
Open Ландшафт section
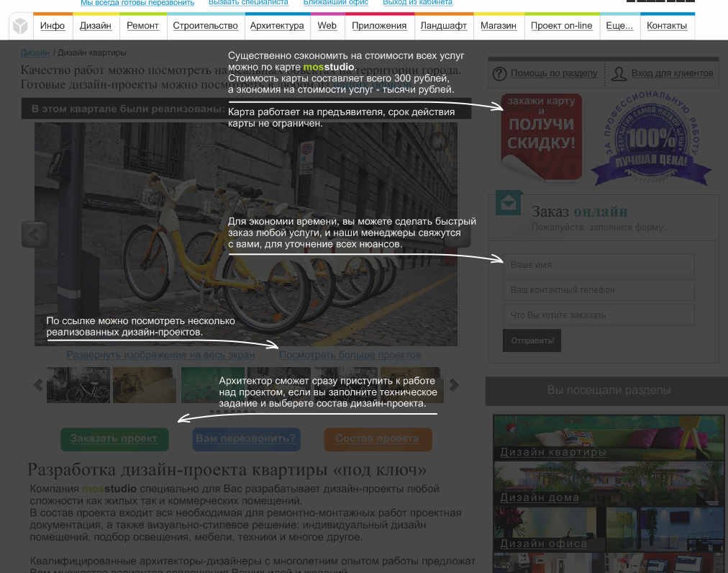click(x=444, y=26)
